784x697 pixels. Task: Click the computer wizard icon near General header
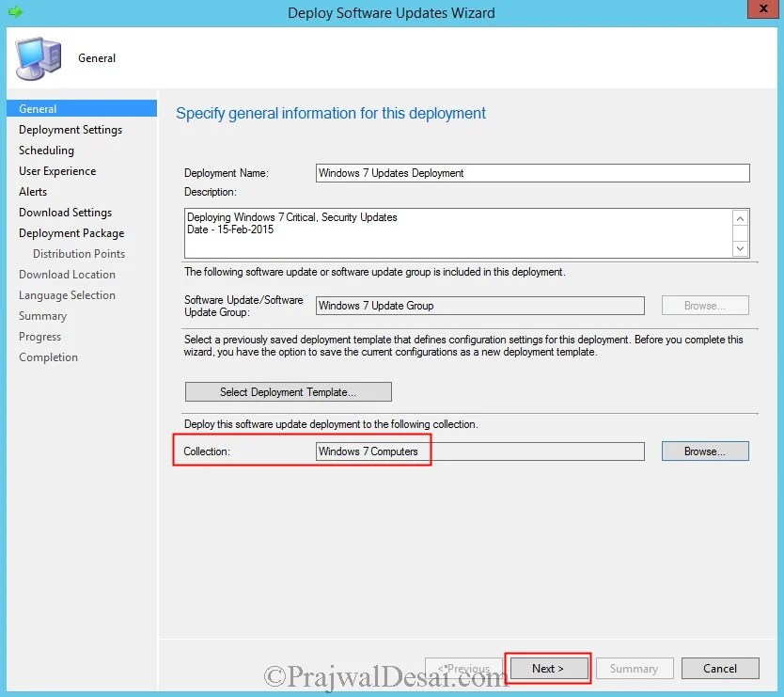click(x=37, y=56)
